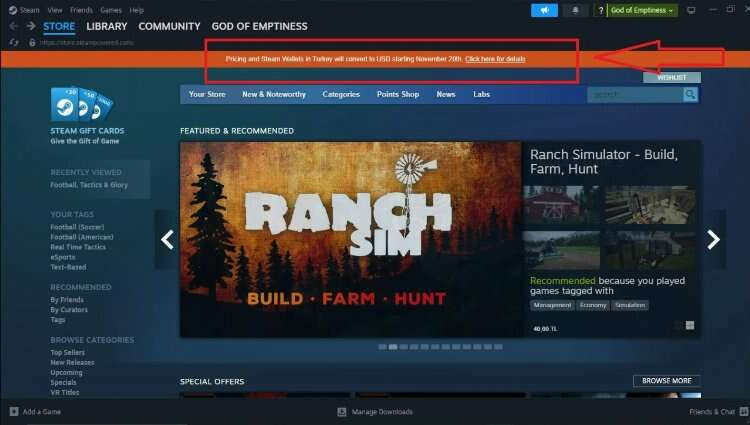Go back with the left arrow icon
The height and width of the screenshot is (425, 750).
[14, 26]
